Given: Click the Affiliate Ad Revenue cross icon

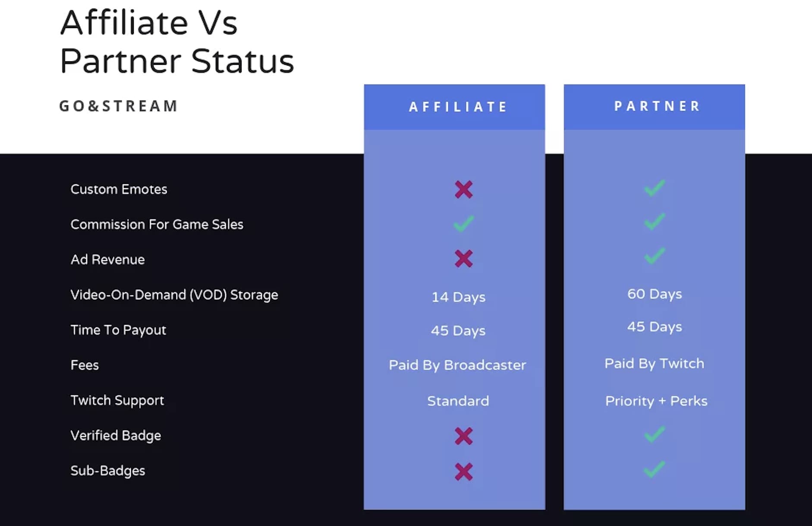Looking at the screenshot, I should [x=463, y=259].
